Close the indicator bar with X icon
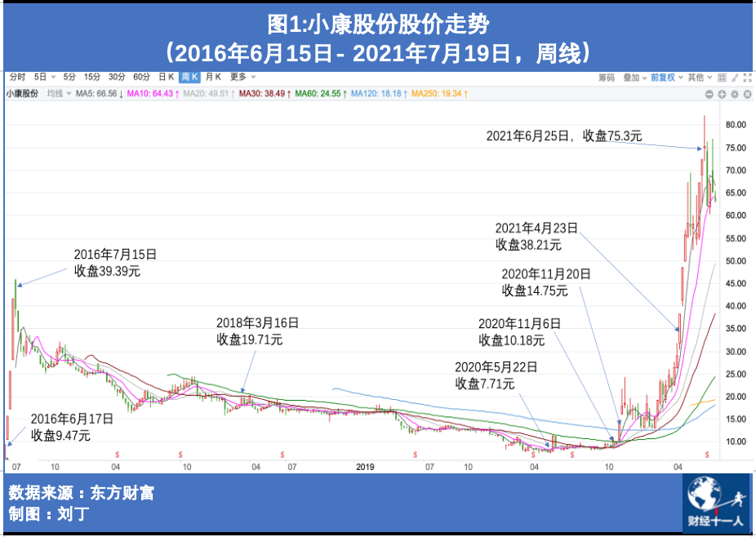756x537 pixels. coord(747,94)
